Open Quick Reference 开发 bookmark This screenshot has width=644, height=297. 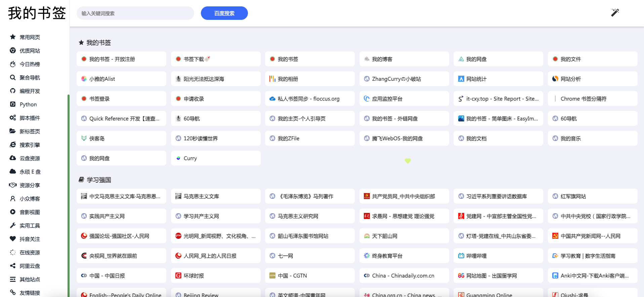click(121, 118)
